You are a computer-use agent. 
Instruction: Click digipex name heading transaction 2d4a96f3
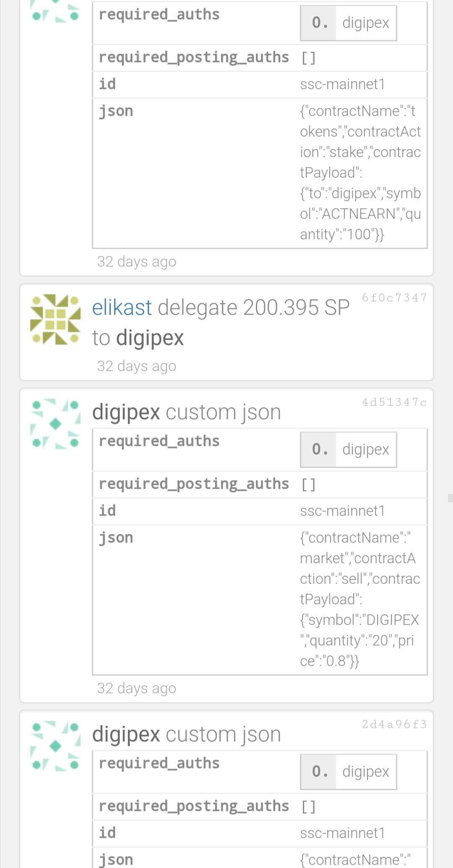click(x=126, y=734)
